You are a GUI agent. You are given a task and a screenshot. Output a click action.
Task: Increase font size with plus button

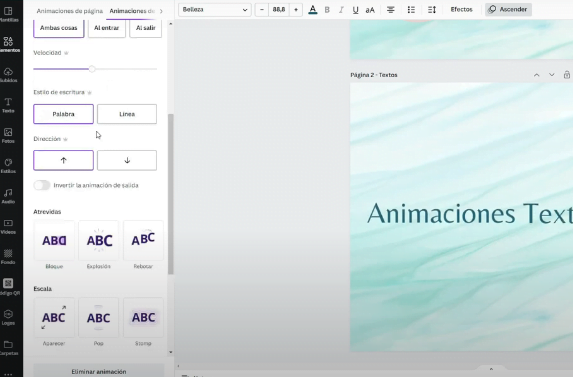tap(296, 9)
